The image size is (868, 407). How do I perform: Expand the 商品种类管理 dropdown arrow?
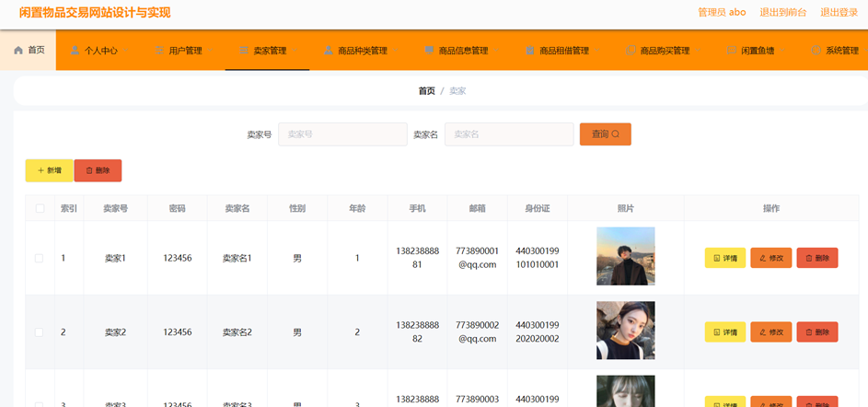click(395, 51)
